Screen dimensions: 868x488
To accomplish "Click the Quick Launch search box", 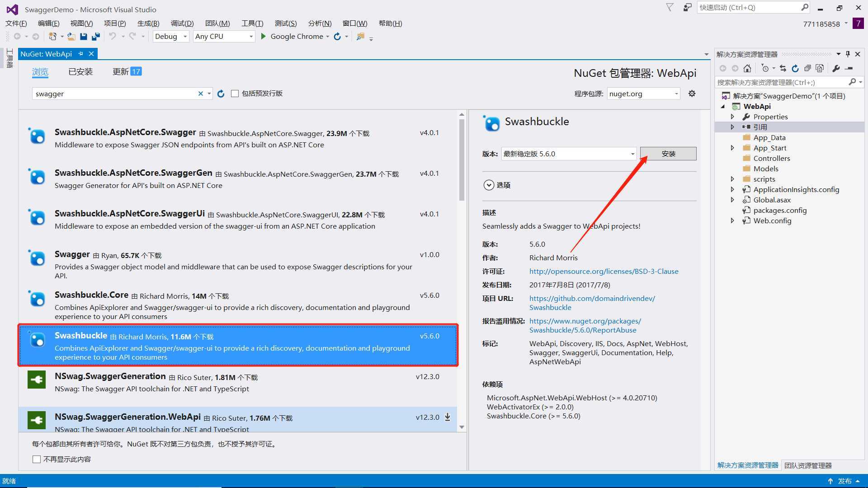I will pyautogui.click(x=749, y=7).
